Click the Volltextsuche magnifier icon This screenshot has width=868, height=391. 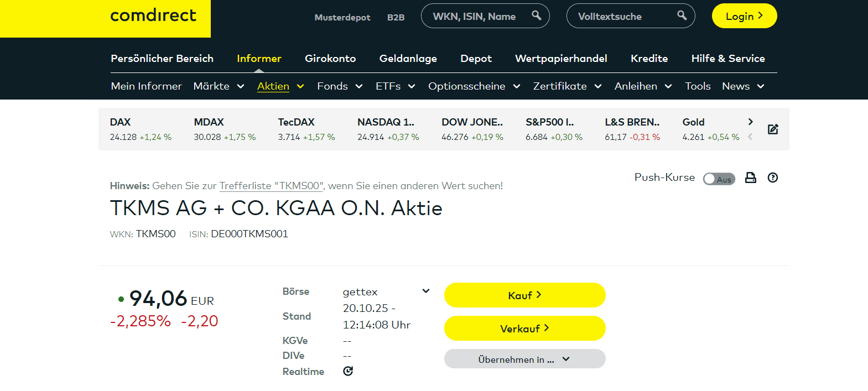pos(682,15)
